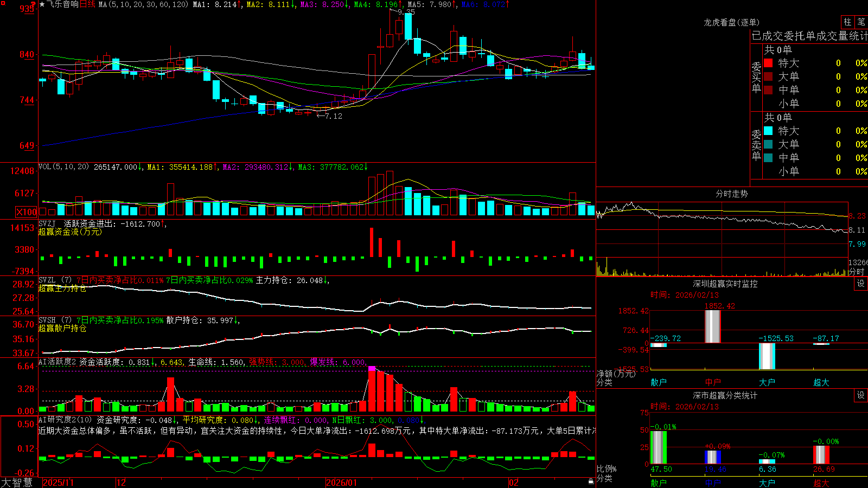The image size is (868, 488).
Task: Open VOL(5,10,20) indicator parameters
Action: pyautogui.click(x=63, y=167)
